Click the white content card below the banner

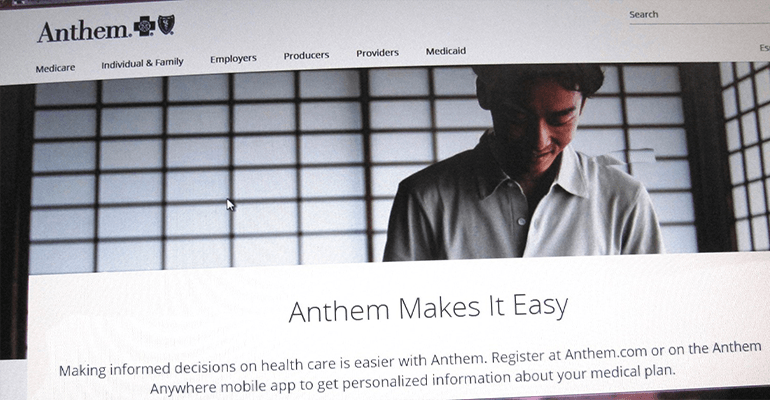point(398,329)
